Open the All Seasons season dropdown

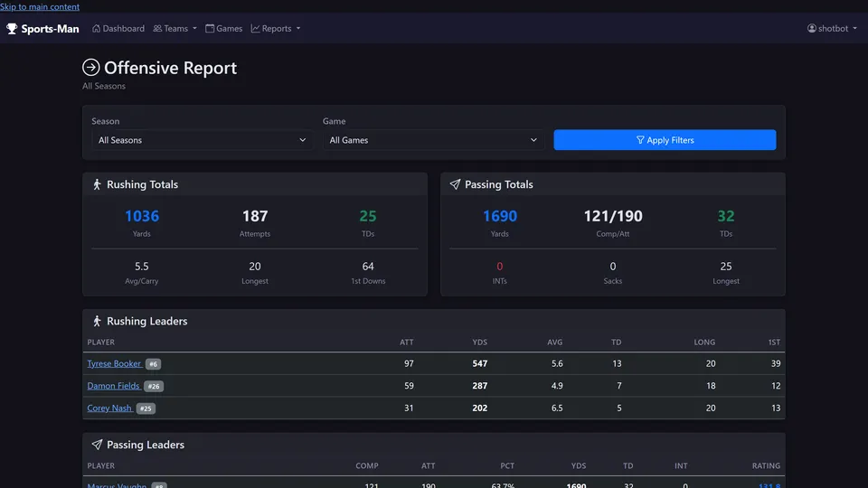coord(202,140)
